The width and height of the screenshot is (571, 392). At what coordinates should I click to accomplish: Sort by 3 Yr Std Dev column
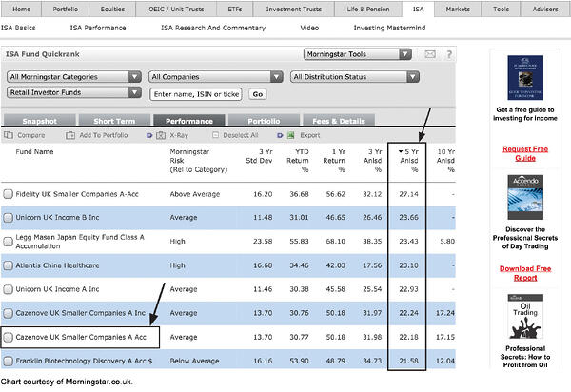pyautogui.click(x=259, y=156)
